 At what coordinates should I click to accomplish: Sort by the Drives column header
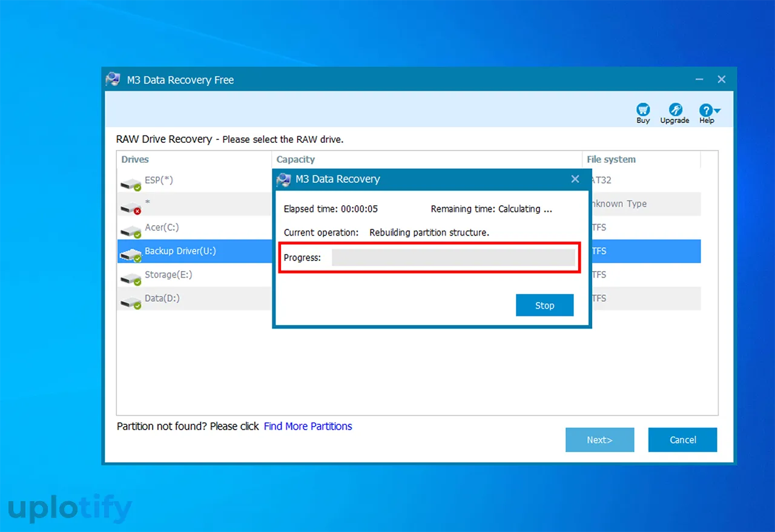(x=194, y=159)
